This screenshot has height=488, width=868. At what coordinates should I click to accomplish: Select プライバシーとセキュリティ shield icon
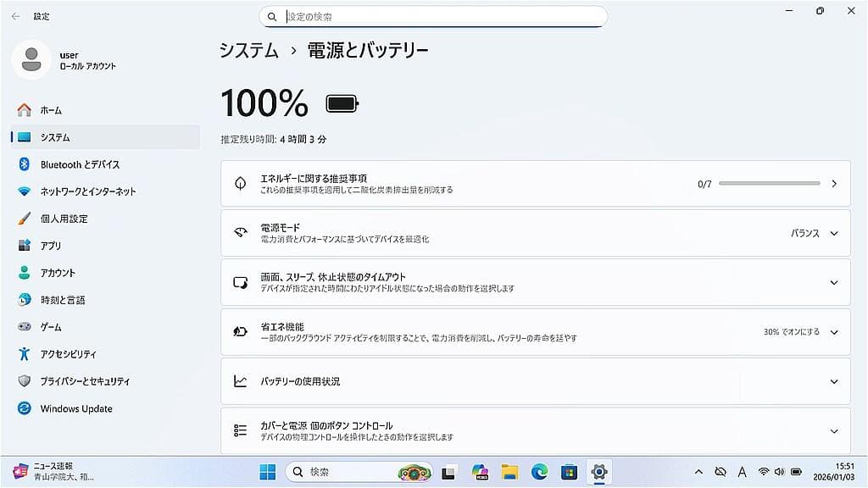coord(87,381)
